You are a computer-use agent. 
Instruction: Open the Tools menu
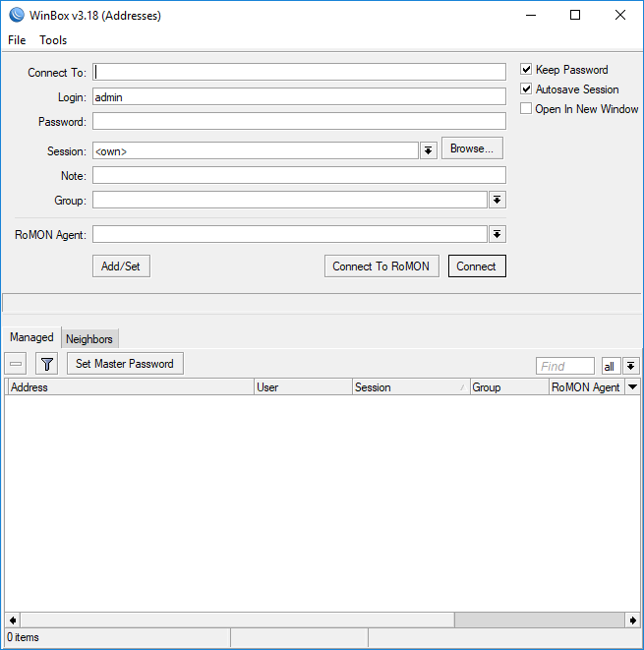[x=53, y=40]
